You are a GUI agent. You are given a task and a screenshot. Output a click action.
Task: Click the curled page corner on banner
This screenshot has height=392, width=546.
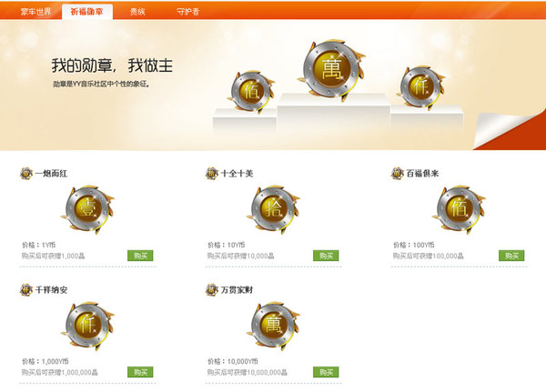(509, 130)
